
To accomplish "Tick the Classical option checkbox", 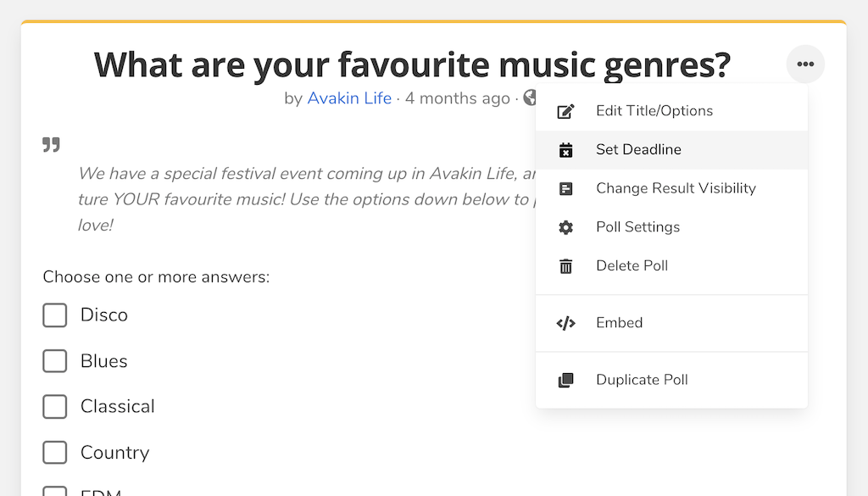I will point(55,407).
